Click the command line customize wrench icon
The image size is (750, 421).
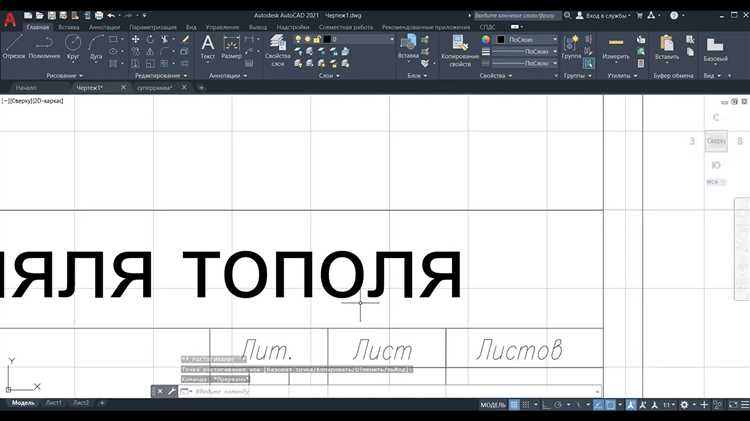pos(171,391)
